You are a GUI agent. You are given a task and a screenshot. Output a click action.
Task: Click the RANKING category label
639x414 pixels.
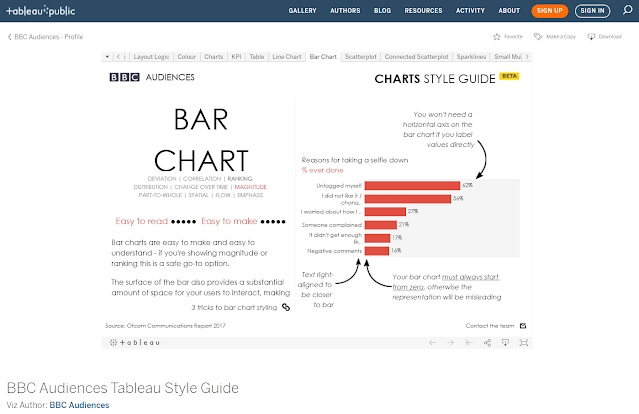[x=240, y=178]
